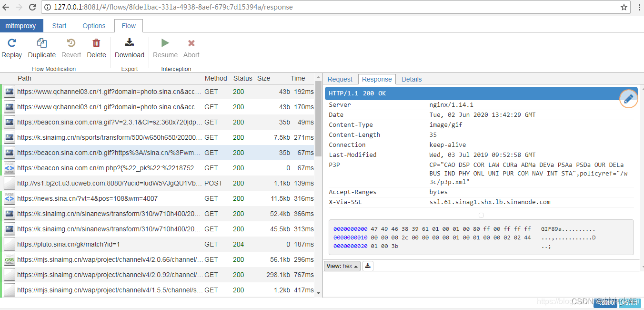Click image icon of beacon a.gif row

(x=10, y=122)
